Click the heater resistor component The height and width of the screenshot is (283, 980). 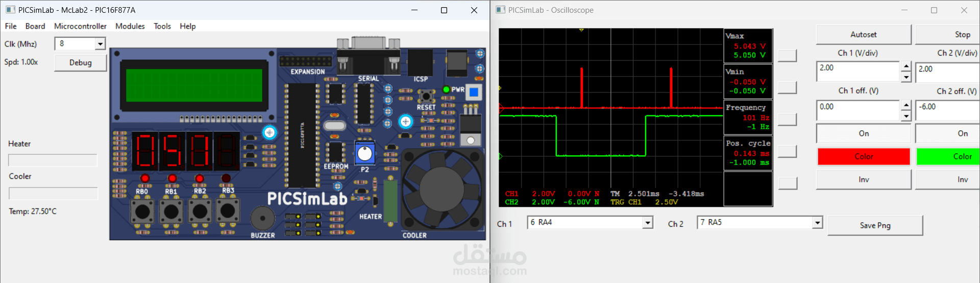(390, 200)
